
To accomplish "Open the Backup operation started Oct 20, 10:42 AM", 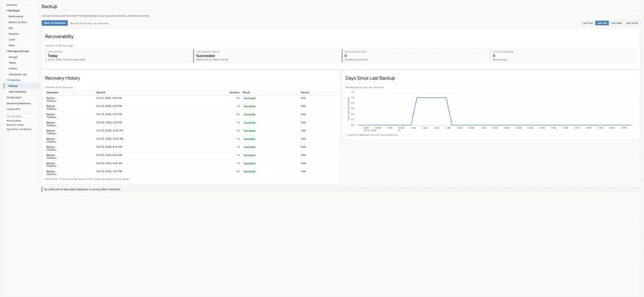I will [x=51, y=139].
